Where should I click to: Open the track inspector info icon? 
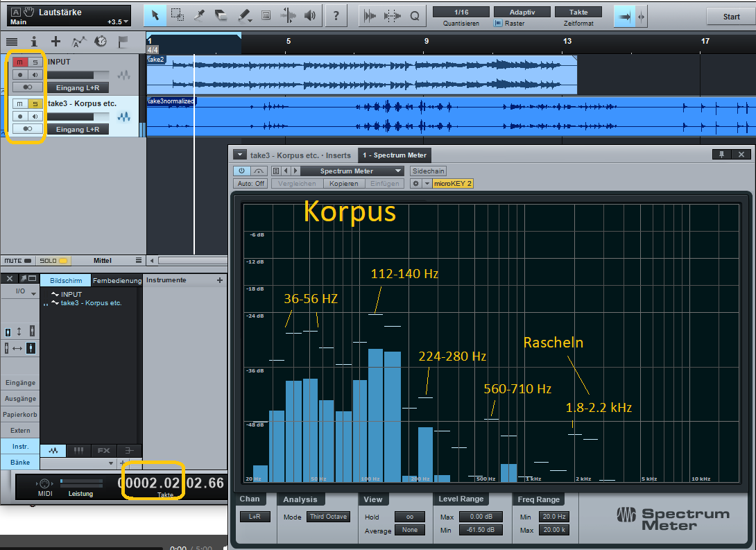pos(34,42)
